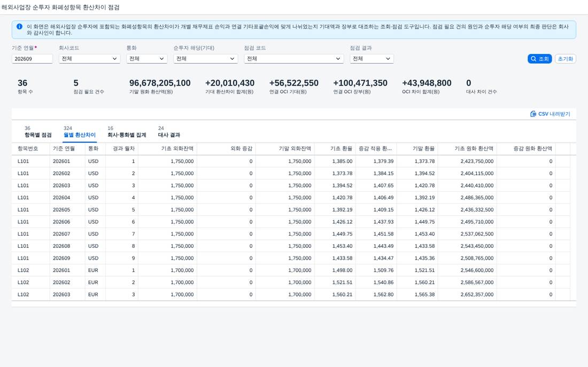Open the 점검 코드 dropdown
Screen dimensions: 588x367
pos(293,59)
